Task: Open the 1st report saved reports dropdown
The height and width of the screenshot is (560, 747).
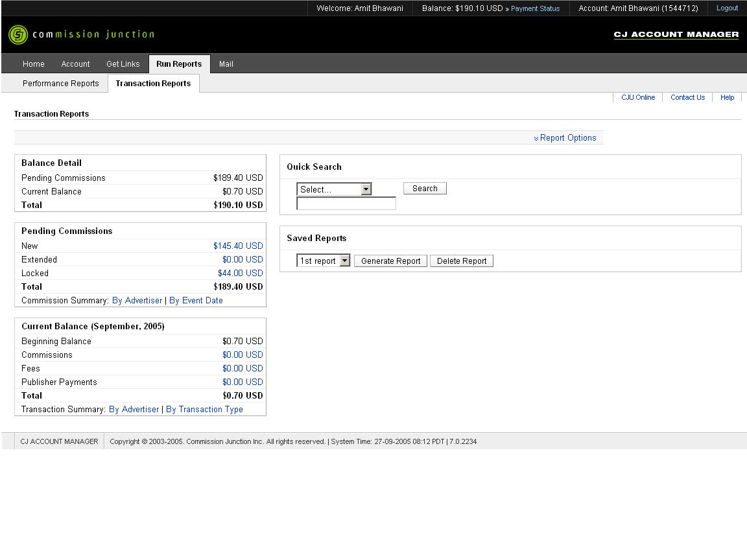Action: pyautogui.click(x=324, y=261)
